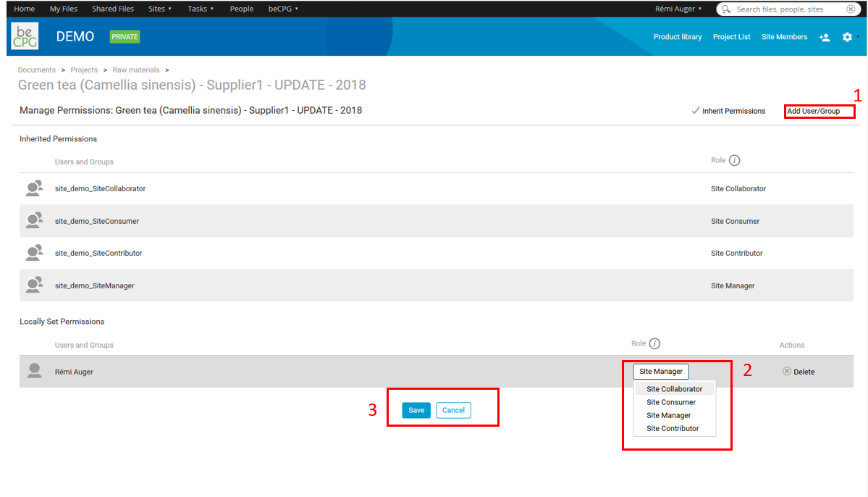This screenshot has width=868, height=497.
Task: Choose Site Consumer role option
Action: (671, 402)
